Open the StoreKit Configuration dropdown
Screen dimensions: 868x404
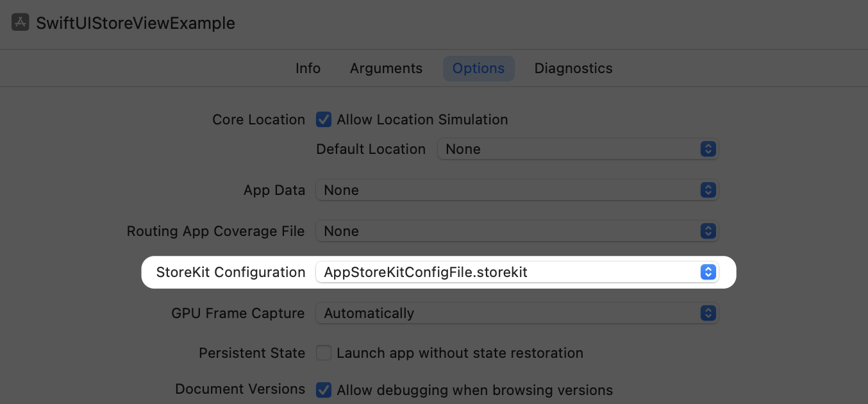point(517,272)
